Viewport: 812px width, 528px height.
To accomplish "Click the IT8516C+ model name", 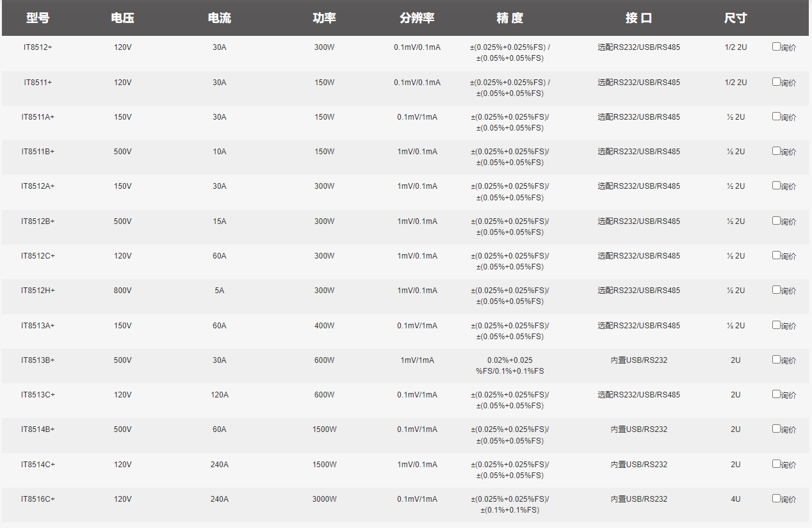I will point(38,499).
